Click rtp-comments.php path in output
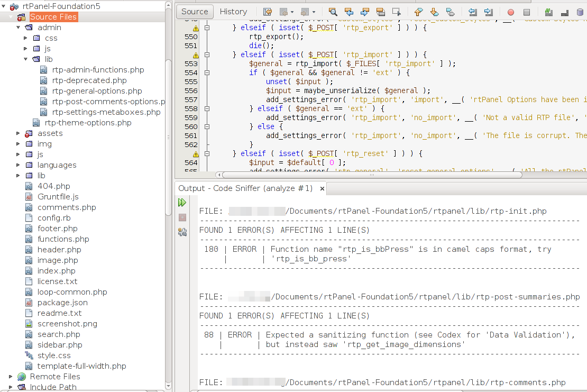 [425, 382]
